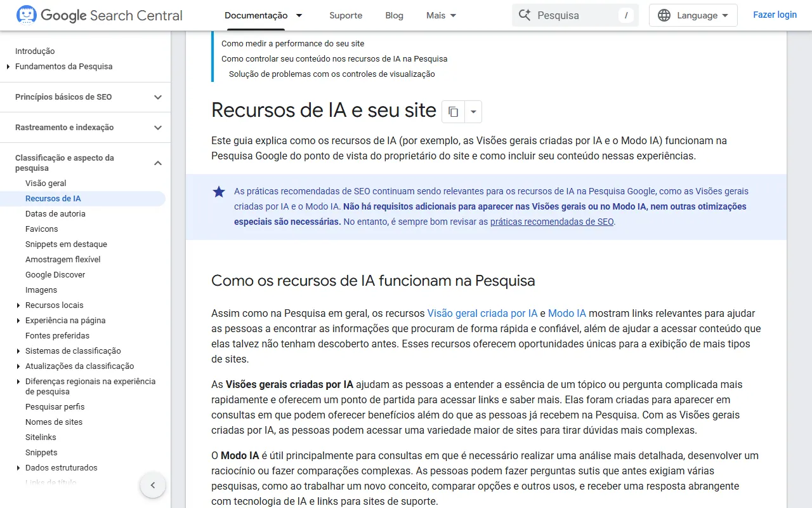Open the Documentação dropdown arrow

pos(299,15)
